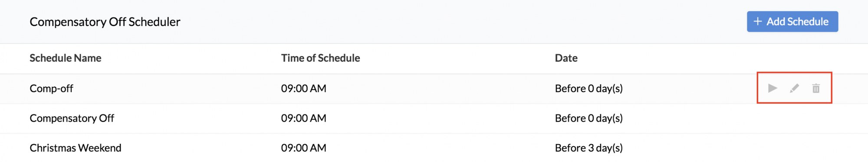The width and height of the screenshot is (868, 162).
Task: Click 09:00 AM time in Comp-off row
Action: 304,88
